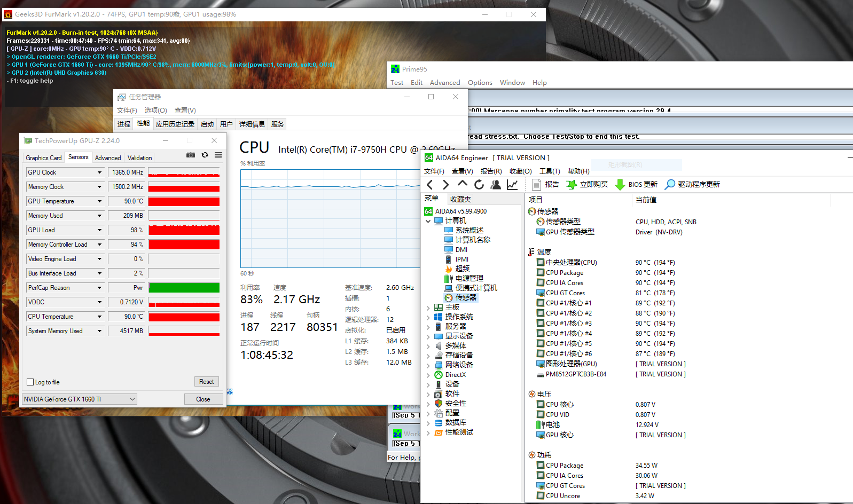Click the CPU utilization graph in Task Manager
This screenshot has width=853, height=504.
point(330,218)
